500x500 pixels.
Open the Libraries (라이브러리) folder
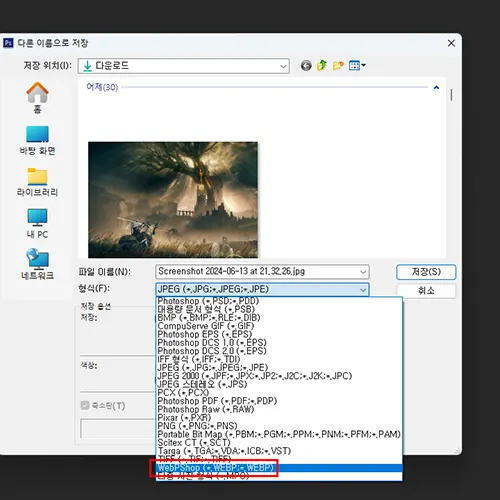(x=37, y=176)
